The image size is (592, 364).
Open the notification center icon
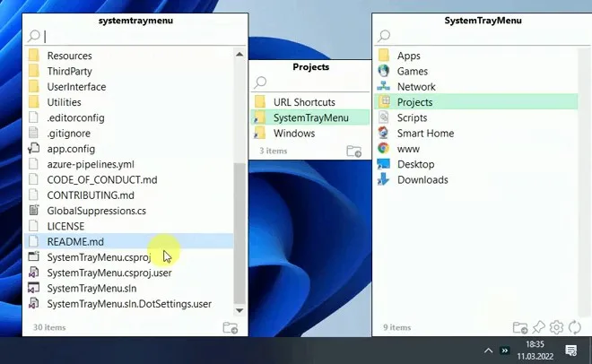(570, 351)
